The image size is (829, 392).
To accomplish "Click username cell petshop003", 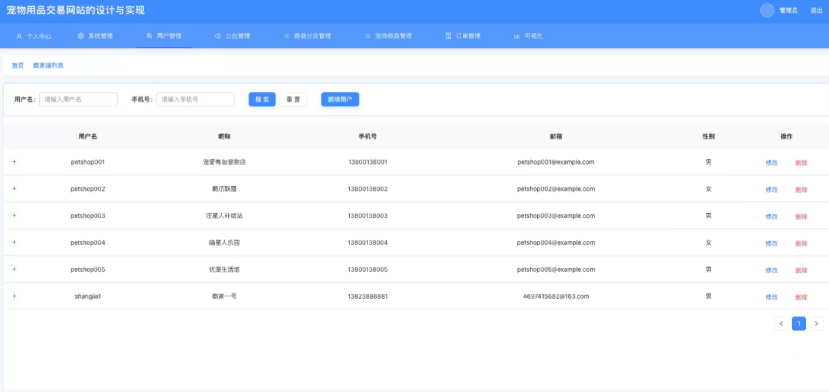I will coord(88,216).
